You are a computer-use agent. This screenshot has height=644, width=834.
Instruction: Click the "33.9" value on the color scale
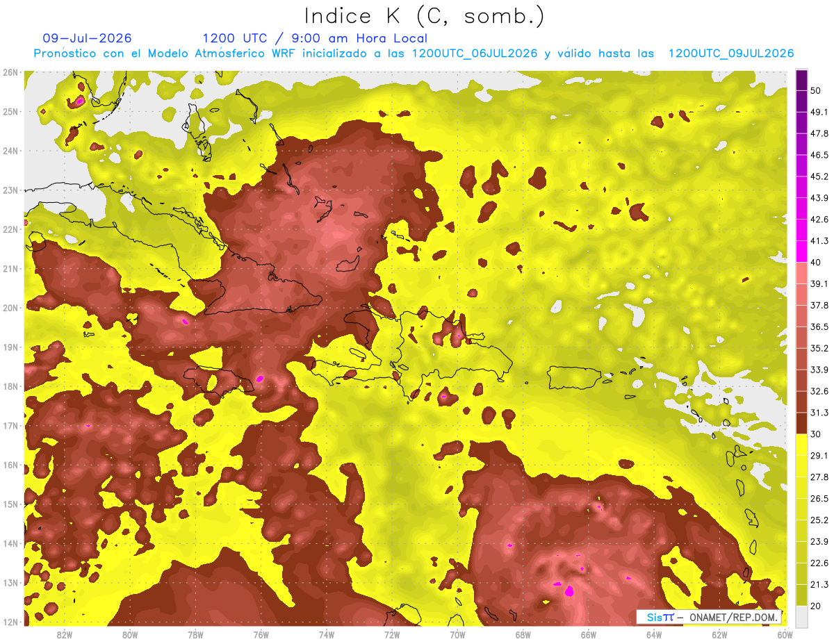pos(819,370)
